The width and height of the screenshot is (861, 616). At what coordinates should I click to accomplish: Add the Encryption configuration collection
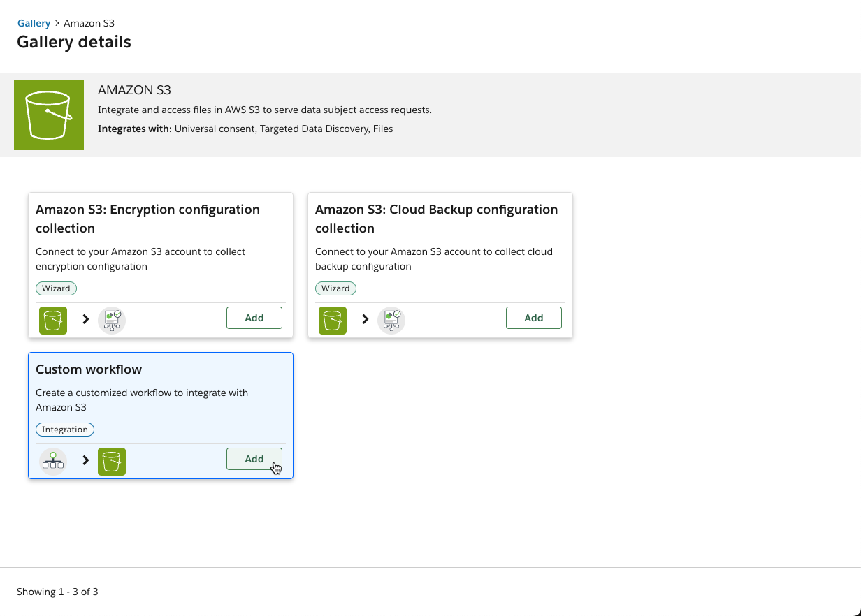point(254,318)
